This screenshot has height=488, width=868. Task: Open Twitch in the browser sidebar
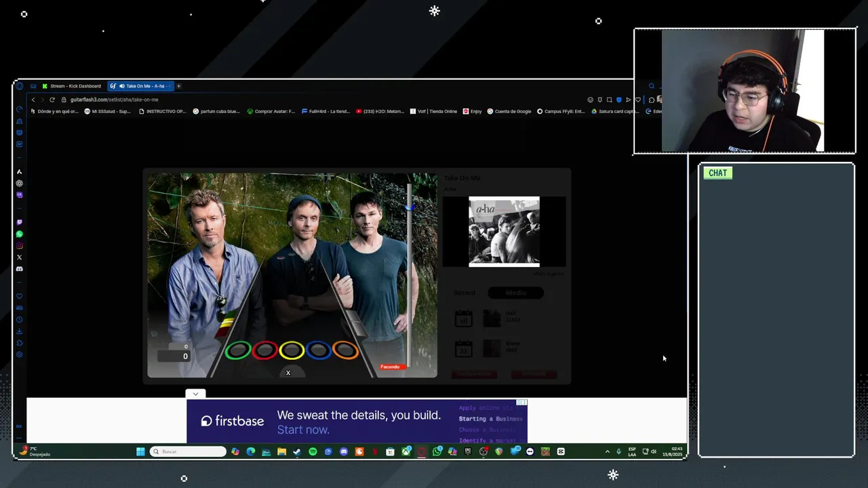pyautogui.click(x=19, y=222)
